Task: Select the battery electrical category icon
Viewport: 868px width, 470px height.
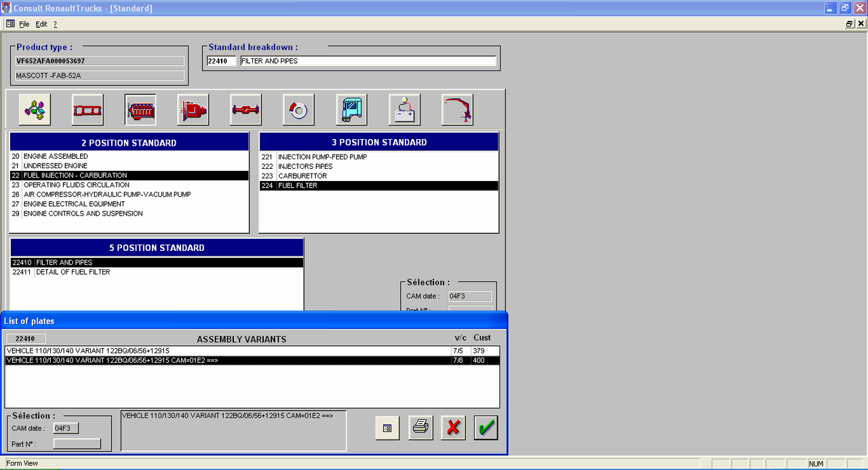Action: click(405, 109)
